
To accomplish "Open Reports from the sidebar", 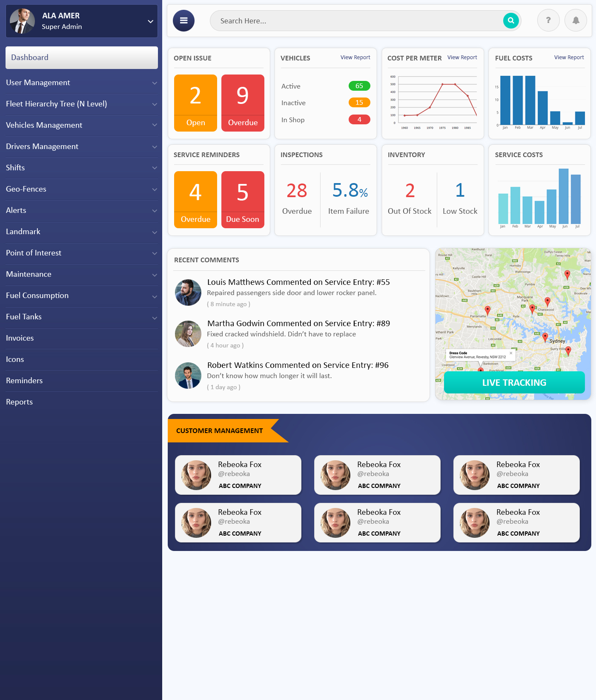I will tap(20, 402).
